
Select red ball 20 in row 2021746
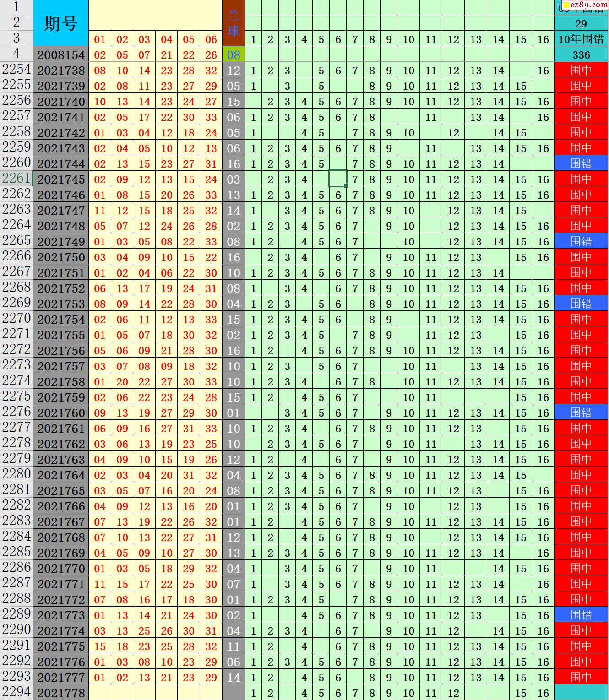coord(167,195)
